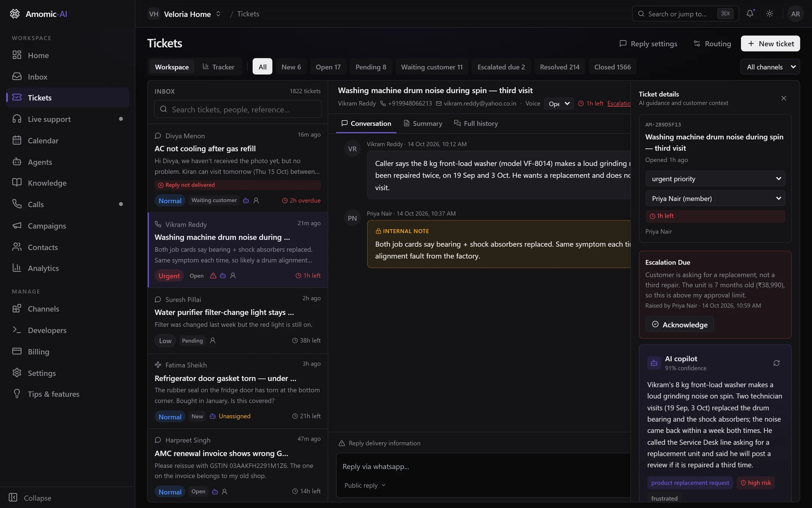The width and height of the screenshot is (812, 508).
Task: Open Divya Menon AC not cooling ticket
Action: tap(238, 168)
